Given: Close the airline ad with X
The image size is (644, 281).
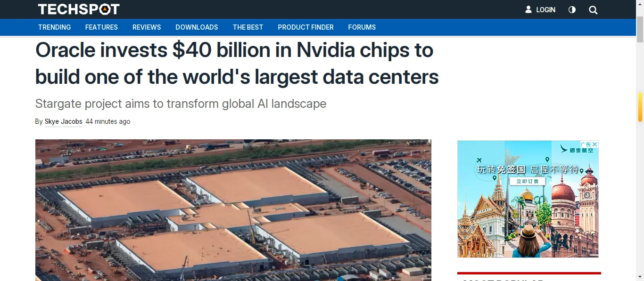Looking at the screenshot, I should pyautogui.click(x=595, y=144).
